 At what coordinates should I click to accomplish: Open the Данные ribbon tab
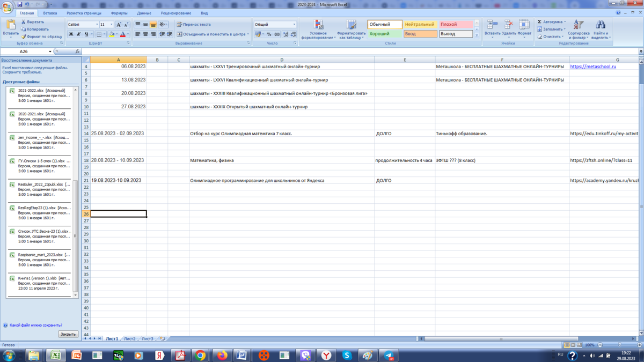tap(144, 13)
